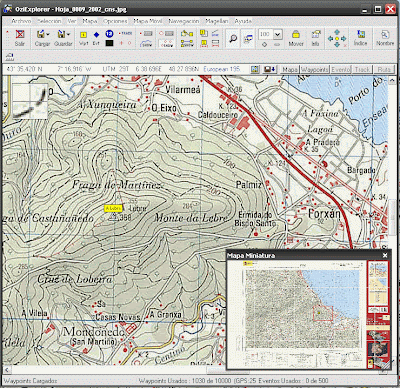Image resolution: width=400 pixels, height=388 pixels.
Task: Click the horizontal scrollbar left arrow
Action: 6,370
